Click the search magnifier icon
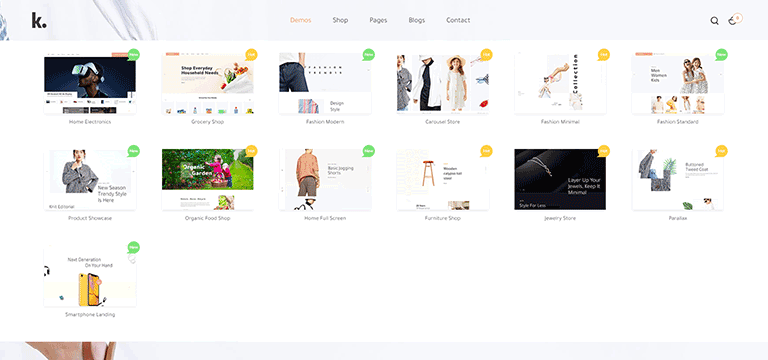The height and width of the screenshot is (360, 768). (x=715, y=21)
